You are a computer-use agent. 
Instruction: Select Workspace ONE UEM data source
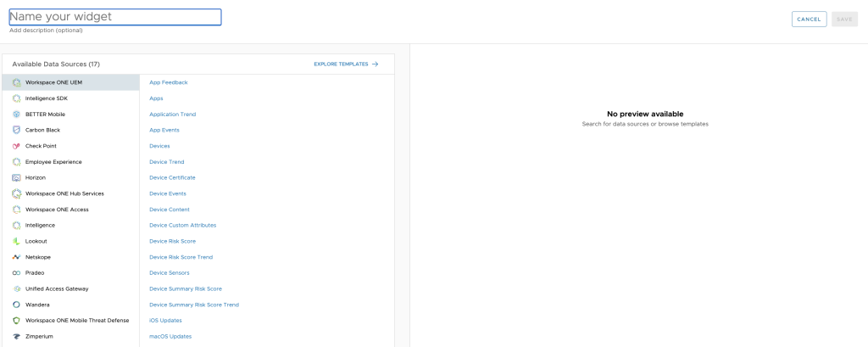pos(71,82)
